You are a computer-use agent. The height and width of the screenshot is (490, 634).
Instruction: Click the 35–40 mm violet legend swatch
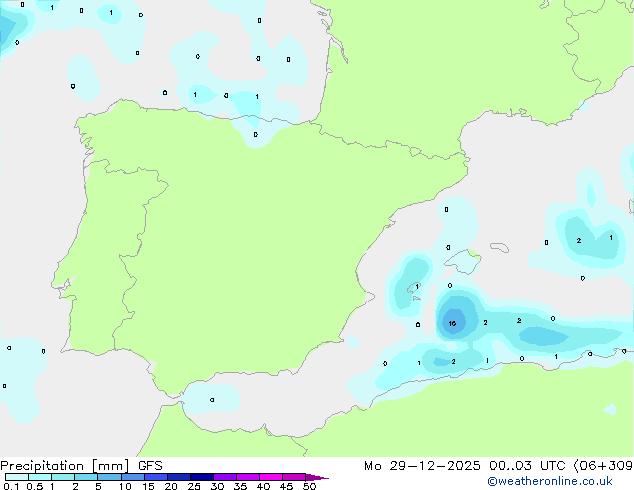[x=248, y=477]
